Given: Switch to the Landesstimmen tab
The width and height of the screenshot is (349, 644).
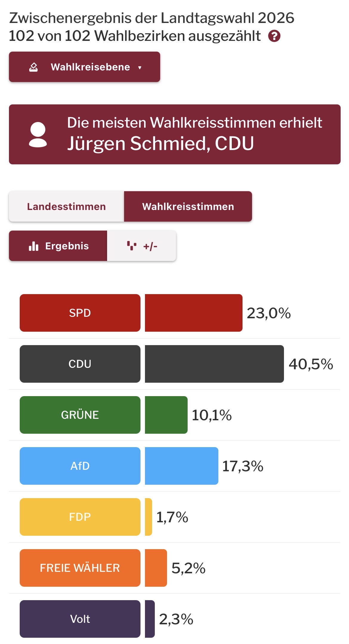Looking at the screenshot, I should tap(66, 206).
